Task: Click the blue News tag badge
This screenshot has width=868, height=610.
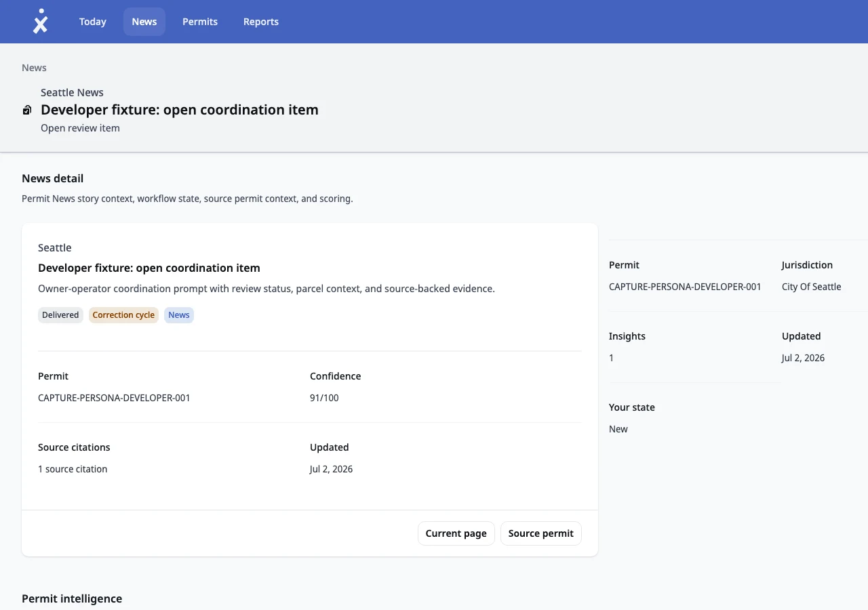Action: [179, 315]
